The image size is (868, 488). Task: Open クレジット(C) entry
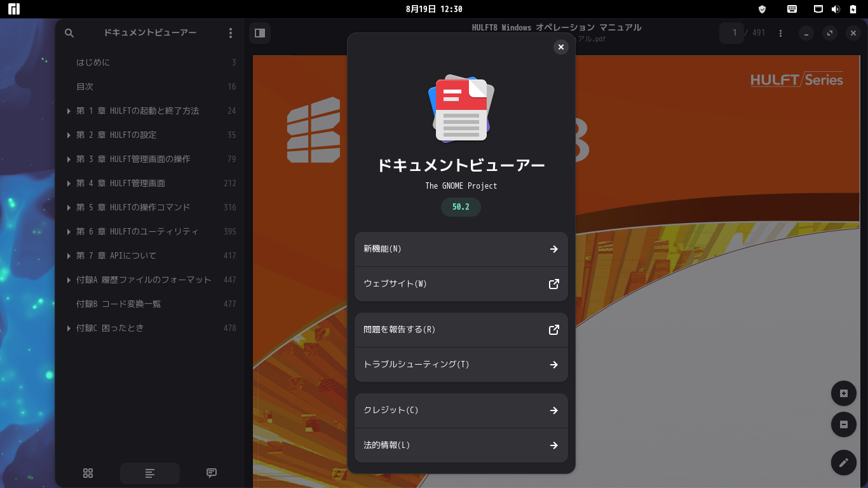click(x=461, y=410)
